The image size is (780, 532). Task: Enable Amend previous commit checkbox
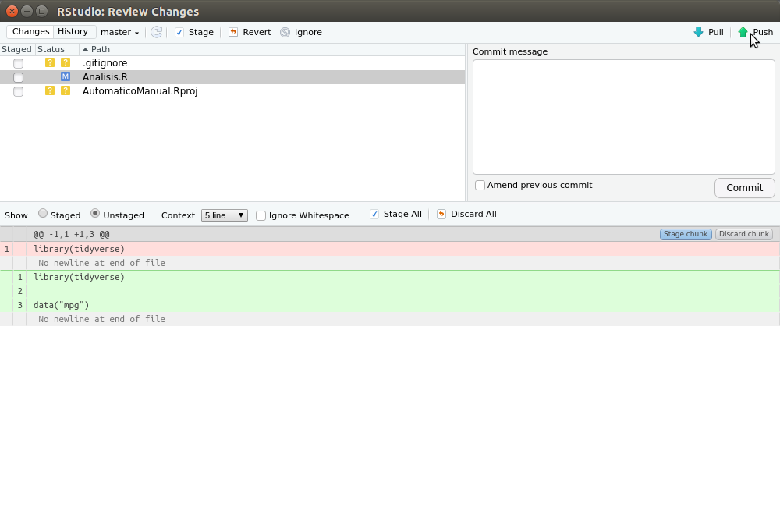(x=480, y=186)
